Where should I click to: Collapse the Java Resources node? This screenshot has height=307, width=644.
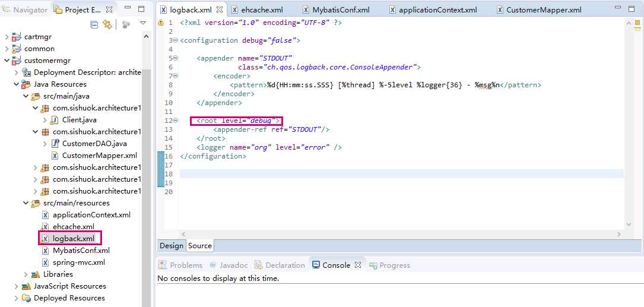[x=17, y=84]
